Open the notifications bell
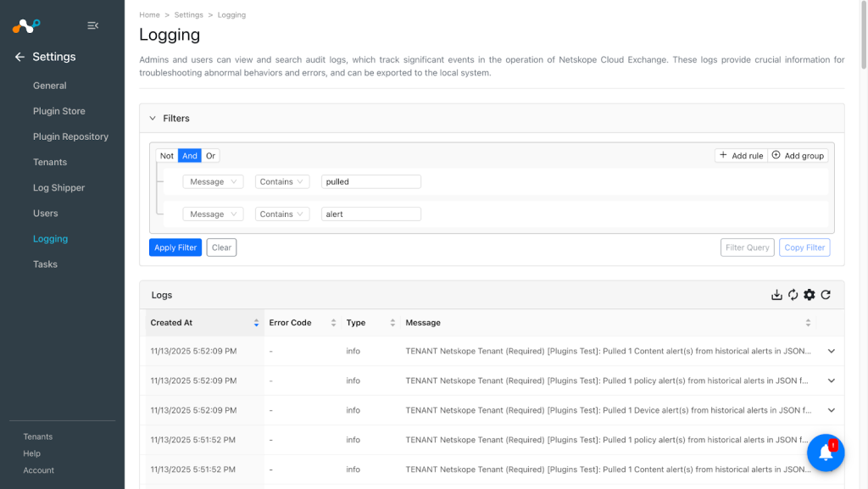 [826, 453]
